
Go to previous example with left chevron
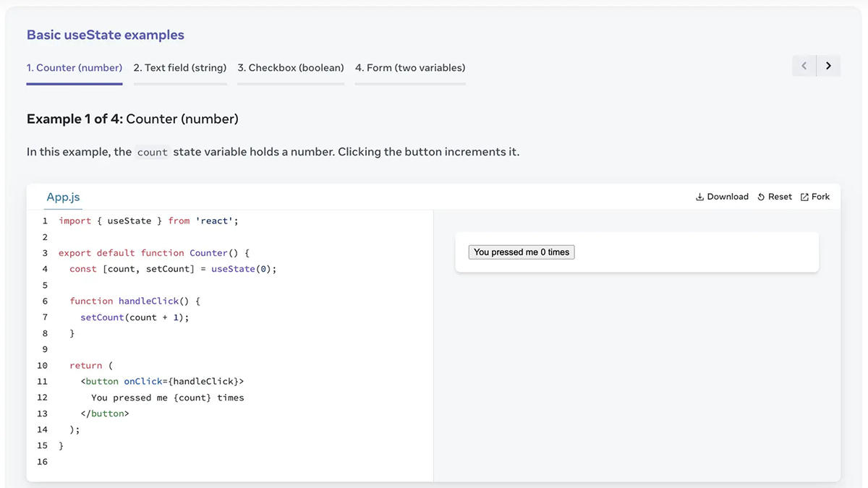tap(804, 66)
